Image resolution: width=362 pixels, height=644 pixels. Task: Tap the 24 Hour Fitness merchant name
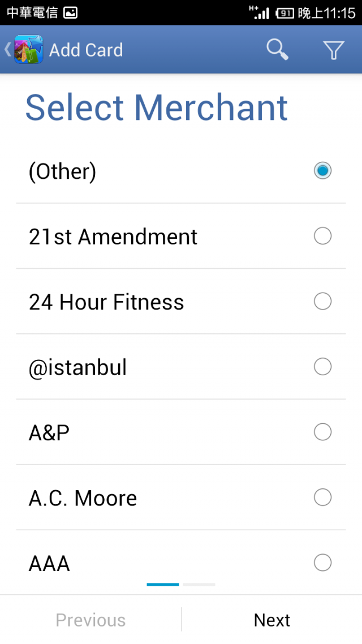point(106,302)
